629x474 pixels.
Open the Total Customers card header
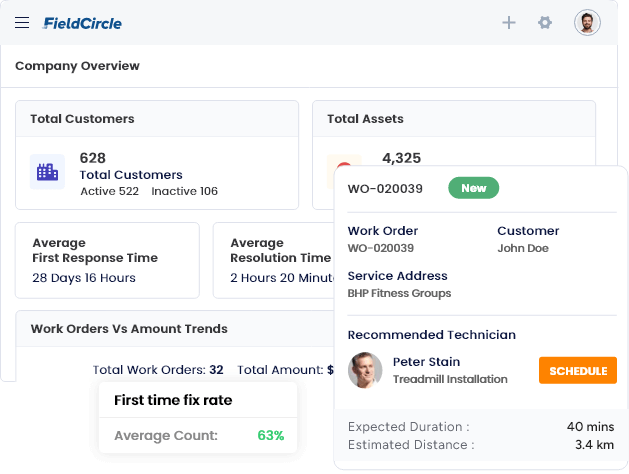(82, 119)
